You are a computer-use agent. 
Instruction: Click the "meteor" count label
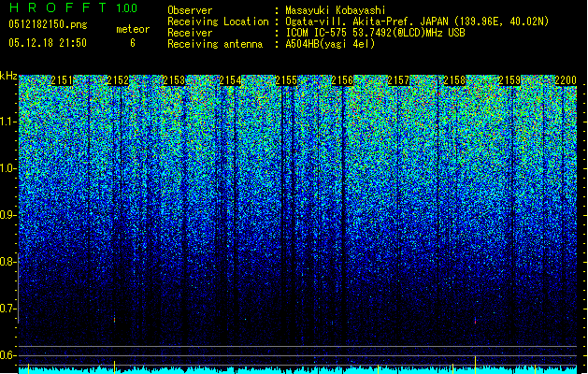pyautogui.click(x=133, y=29)
